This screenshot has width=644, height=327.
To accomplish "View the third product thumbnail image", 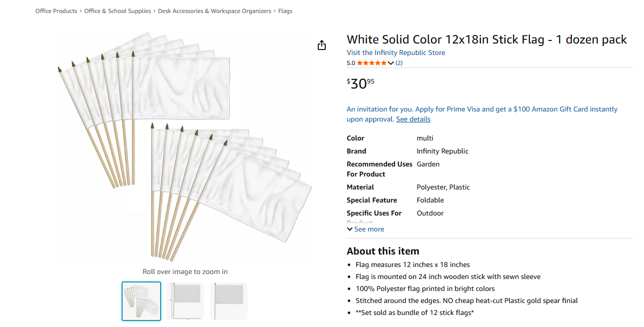I will (x=230, y=301).
